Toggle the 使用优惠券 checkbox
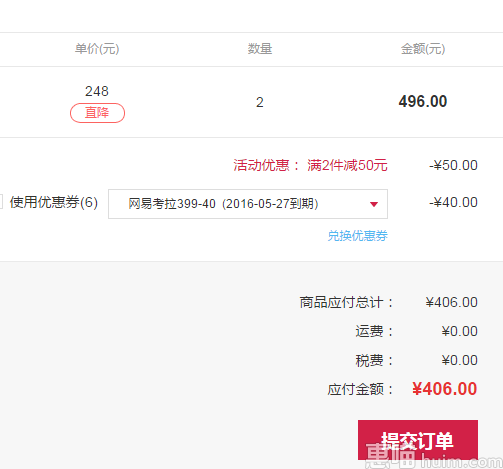The width and height of the screenshot is (503, 469). (1, 202)
